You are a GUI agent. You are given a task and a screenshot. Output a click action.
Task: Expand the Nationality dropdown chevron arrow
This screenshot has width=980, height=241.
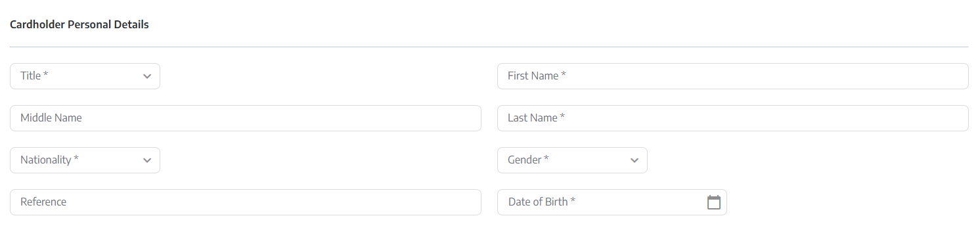coord(147,160)
